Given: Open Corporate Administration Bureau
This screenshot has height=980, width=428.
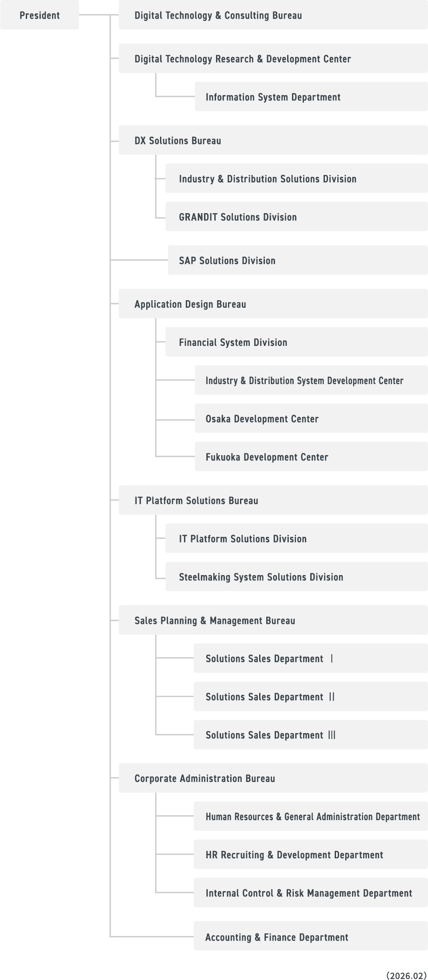Looking at the screenshot, I should coord(272,778).
